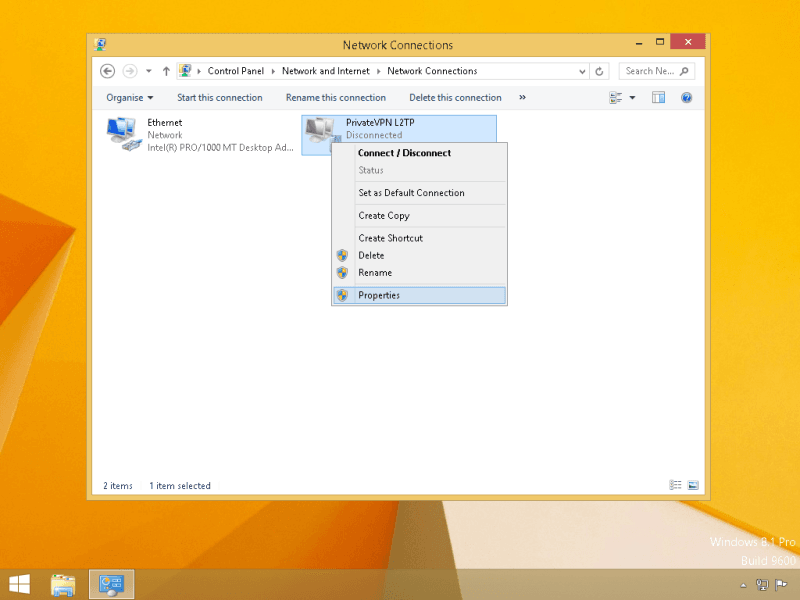Choose Connect / Disconnect from context menu
Viewport: 800px width, 600px height.
404,153
